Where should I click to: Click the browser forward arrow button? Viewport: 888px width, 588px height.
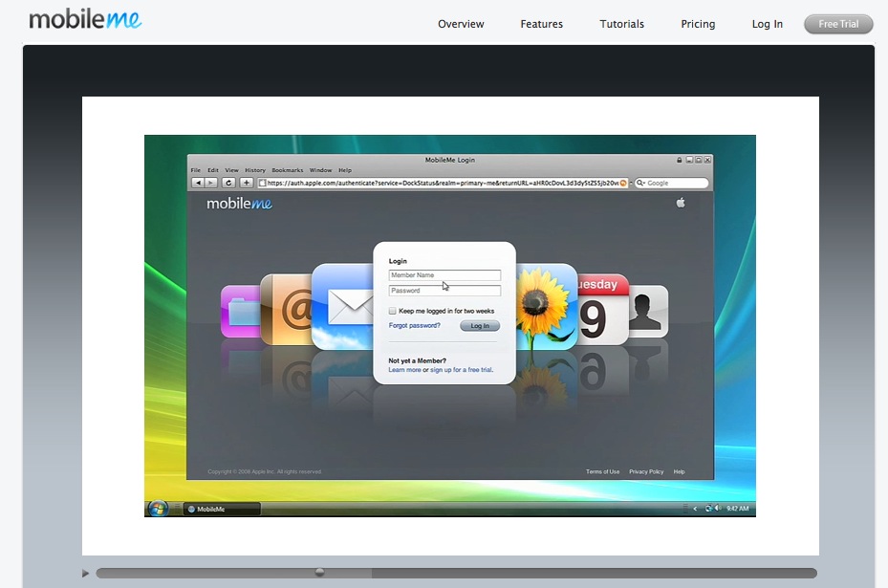pyautogui.click(x=210, y=183)
